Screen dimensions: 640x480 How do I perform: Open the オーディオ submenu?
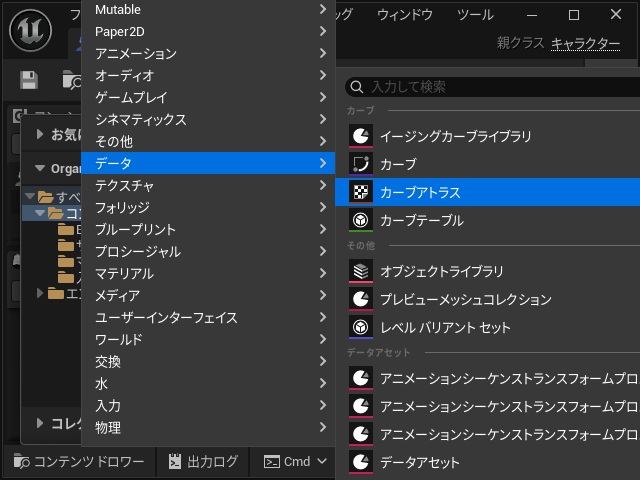pos(208,76)
